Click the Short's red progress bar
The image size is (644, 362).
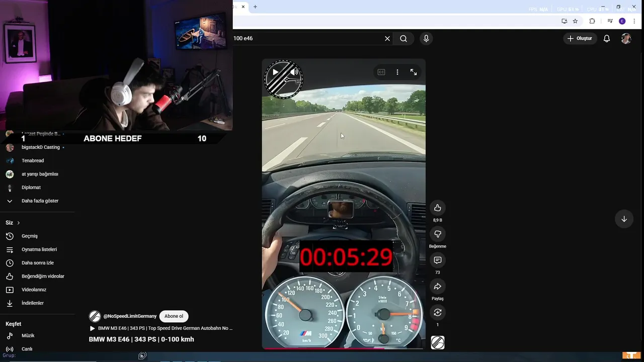(344, 348)
